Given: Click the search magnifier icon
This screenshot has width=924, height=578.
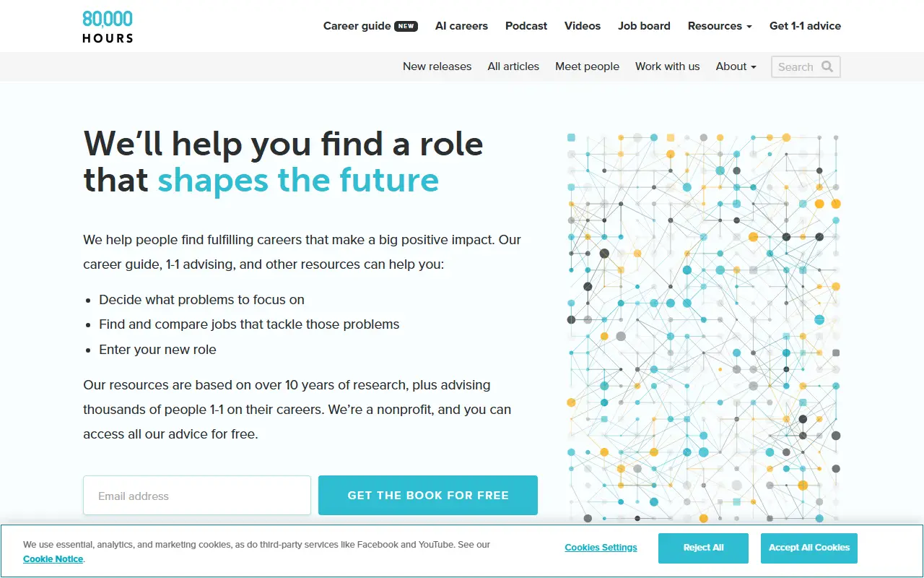Looking at the screenshot, I should point(827,66).
